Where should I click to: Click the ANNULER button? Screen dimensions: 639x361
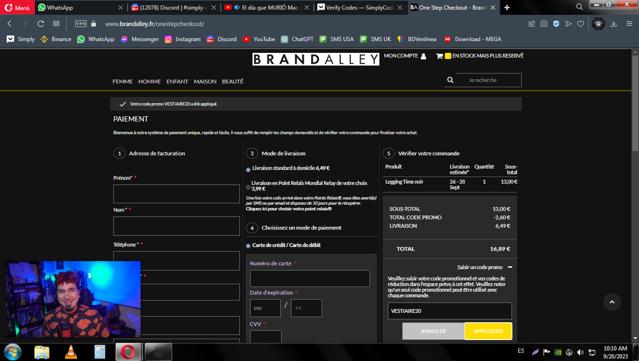[433, 331]
